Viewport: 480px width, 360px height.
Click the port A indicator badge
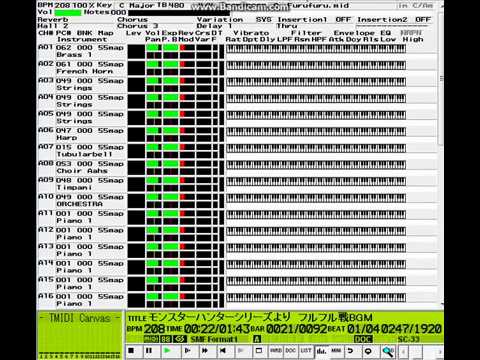pyautogui.click(x=257, y=339)
